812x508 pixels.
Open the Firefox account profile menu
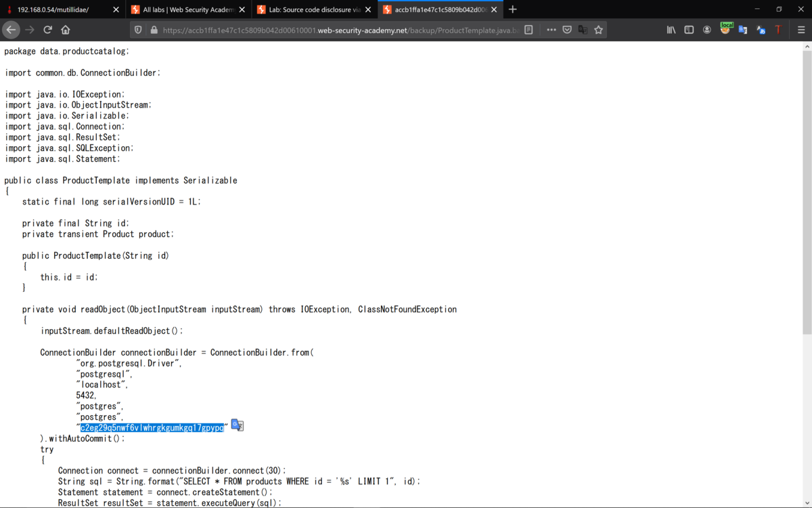(x=707, y=30)
